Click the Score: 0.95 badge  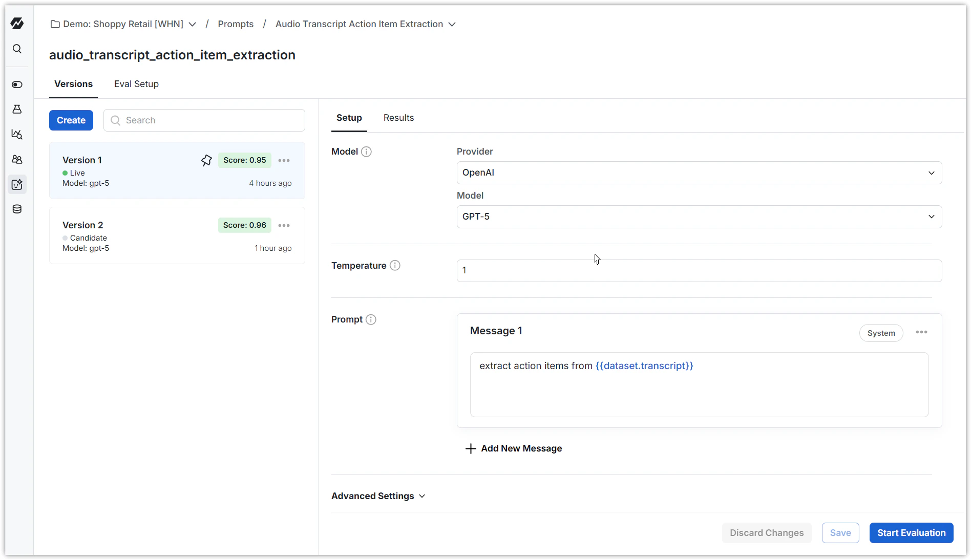[244, 160]
